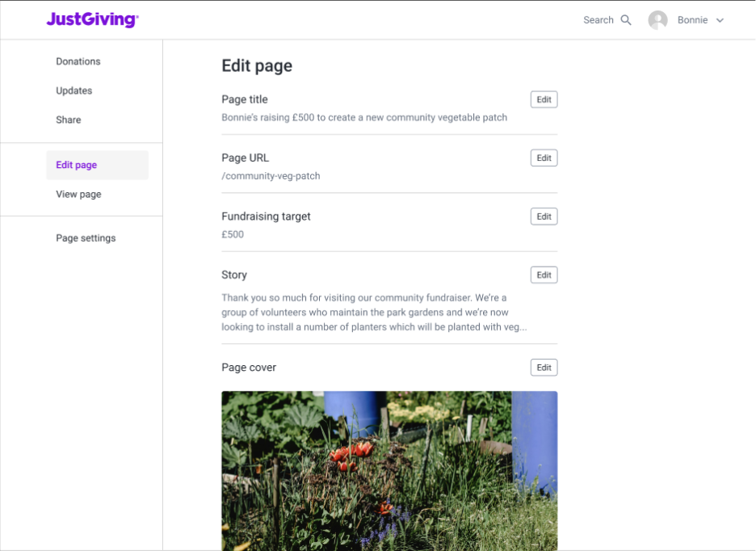Expand the Bonnie account dropdown chevron
Viewport: 756px width, 551px height.
720,20
